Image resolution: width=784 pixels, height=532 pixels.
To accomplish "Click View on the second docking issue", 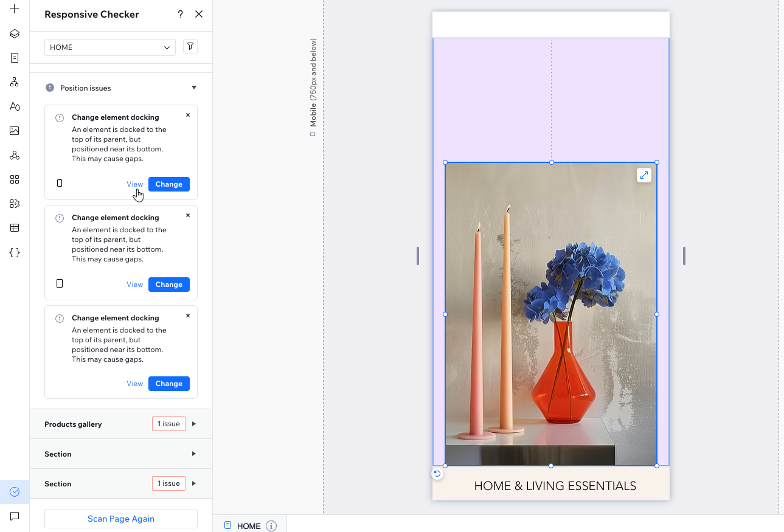I will click(x=135, y=285).
